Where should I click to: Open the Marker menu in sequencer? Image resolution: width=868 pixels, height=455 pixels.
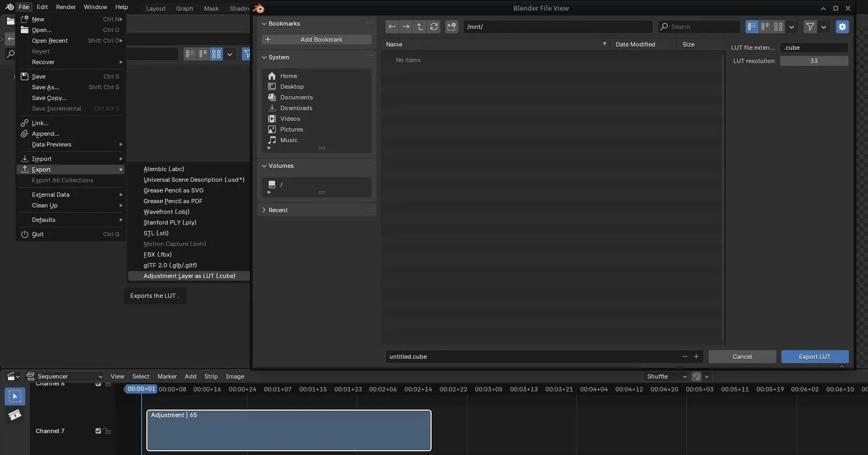167,376
